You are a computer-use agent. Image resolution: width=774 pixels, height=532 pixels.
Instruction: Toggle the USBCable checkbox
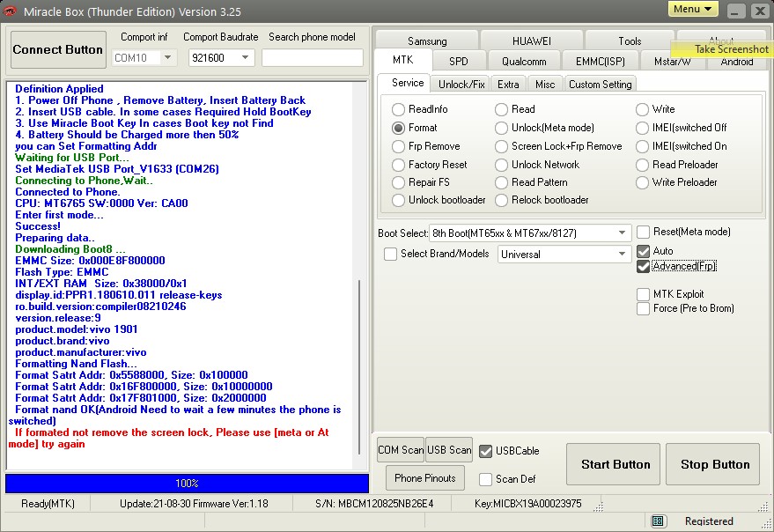tap(486, 451)
